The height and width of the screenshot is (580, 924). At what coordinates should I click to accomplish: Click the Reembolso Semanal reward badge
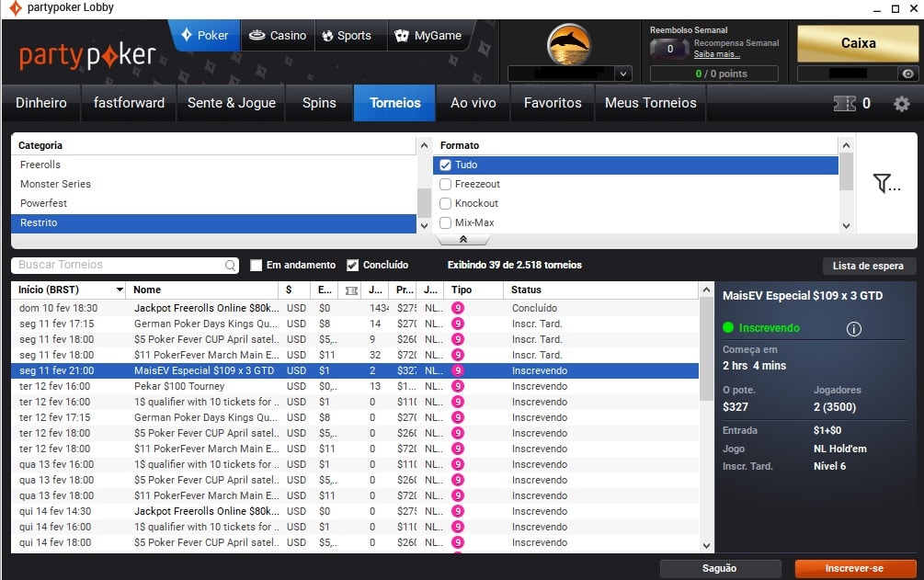pyautogui.click(x=669, y=49)
